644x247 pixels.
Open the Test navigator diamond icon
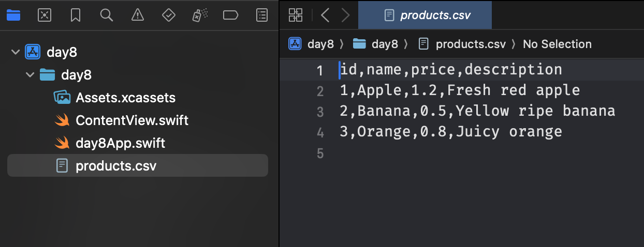coord(169,16)
